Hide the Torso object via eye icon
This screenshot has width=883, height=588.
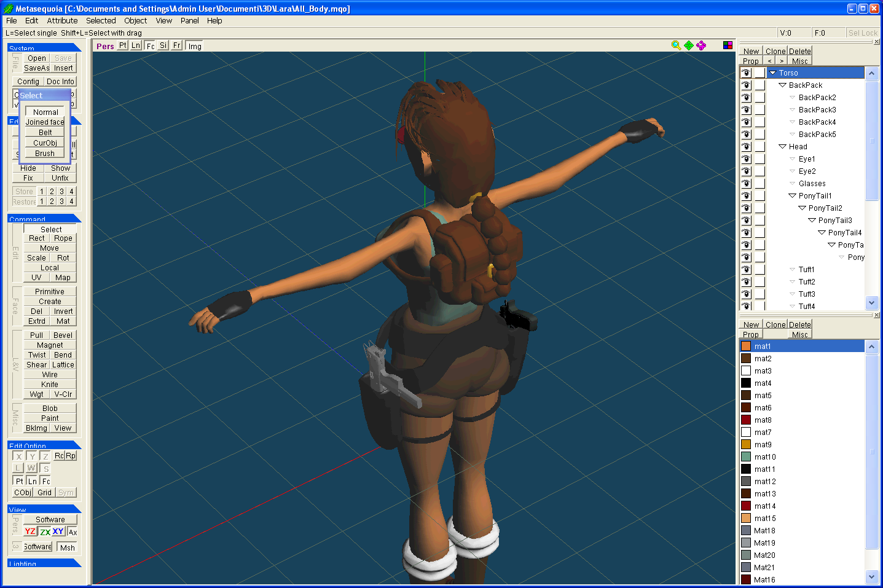pos(746,73)
